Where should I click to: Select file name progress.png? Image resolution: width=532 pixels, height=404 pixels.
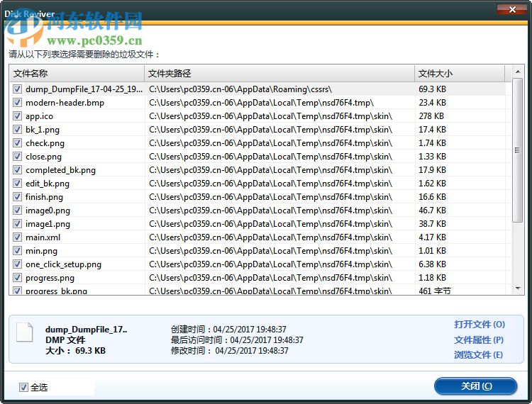tap(50, 278)
